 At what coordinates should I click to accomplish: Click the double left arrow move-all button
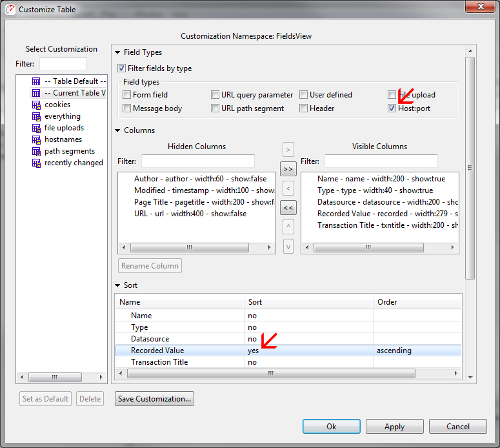click(x=288, y=208)
